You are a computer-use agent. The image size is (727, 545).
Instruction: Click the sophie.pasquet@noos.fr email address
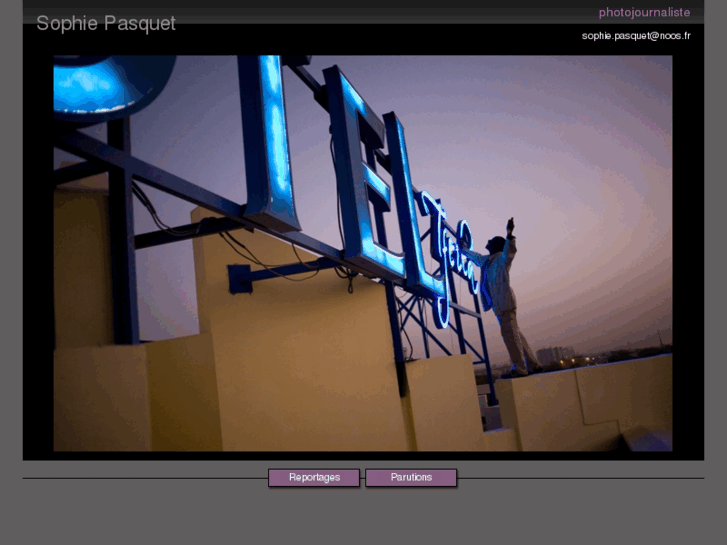tap(636, 36)
